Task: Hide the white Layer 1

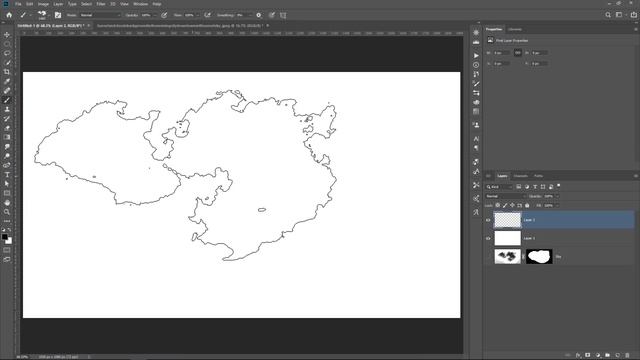Action: tap(488, 238)
